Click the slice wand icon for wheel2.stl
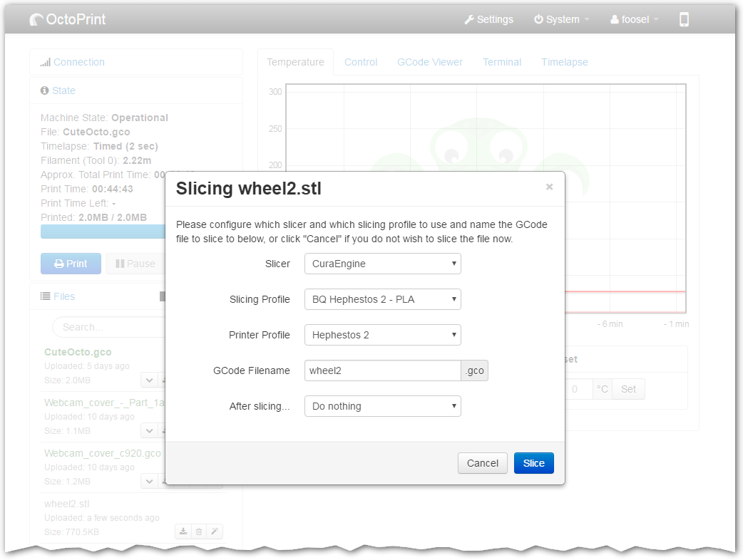The width and height of the screenshot is (743, 560). (x=214, y=531)
